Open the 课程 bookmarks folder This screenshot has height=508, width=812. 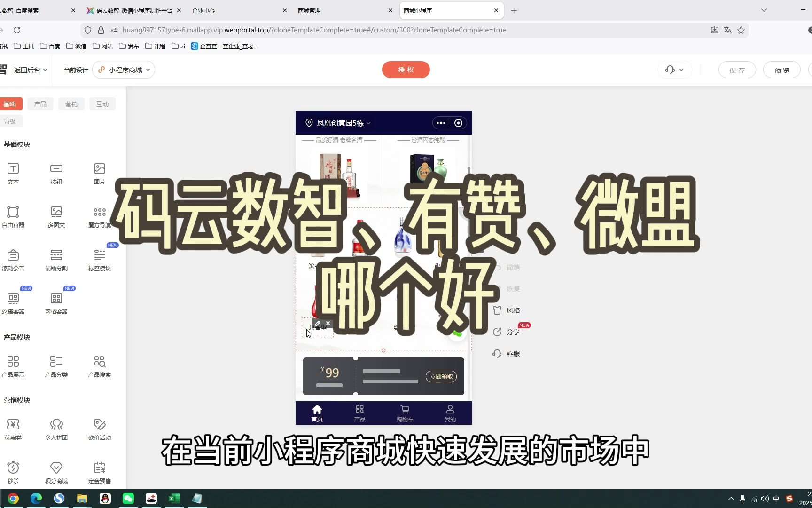(x=155, y=46)
